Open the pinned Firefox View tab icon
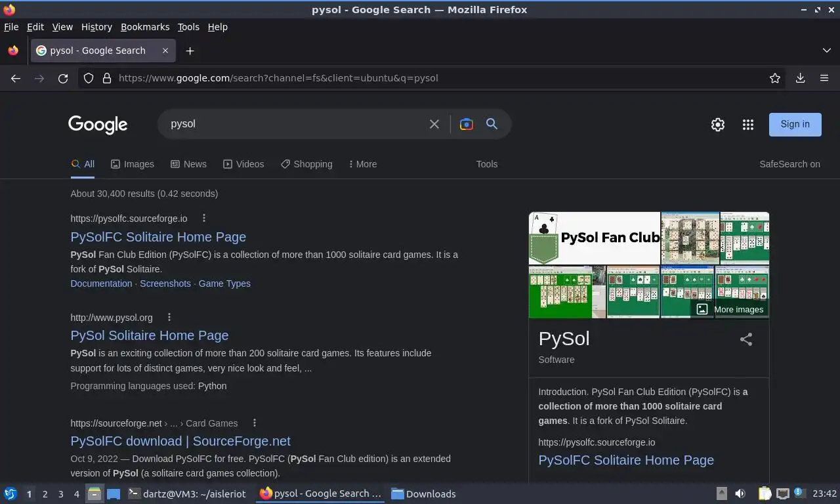 (13, 51)
